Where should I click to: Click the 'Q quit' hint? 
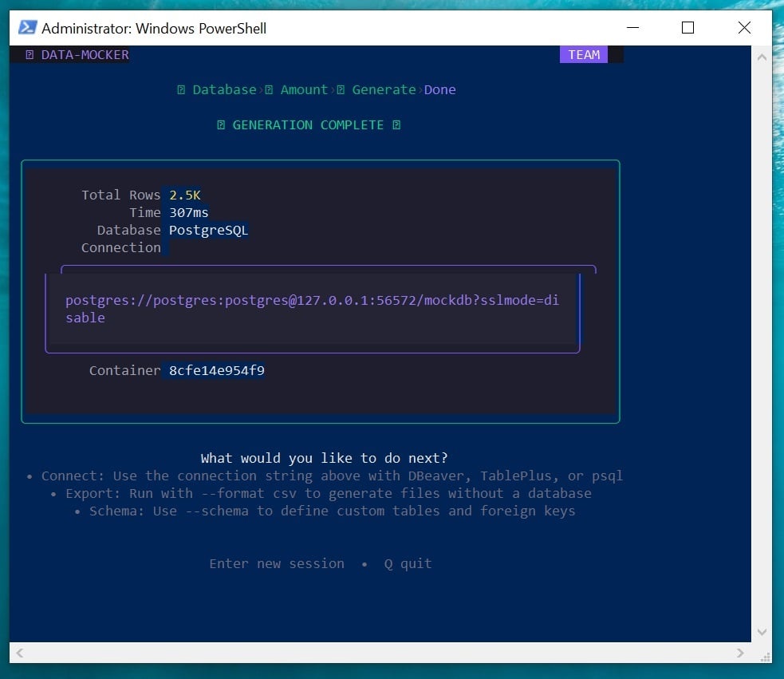pos(408,563)
